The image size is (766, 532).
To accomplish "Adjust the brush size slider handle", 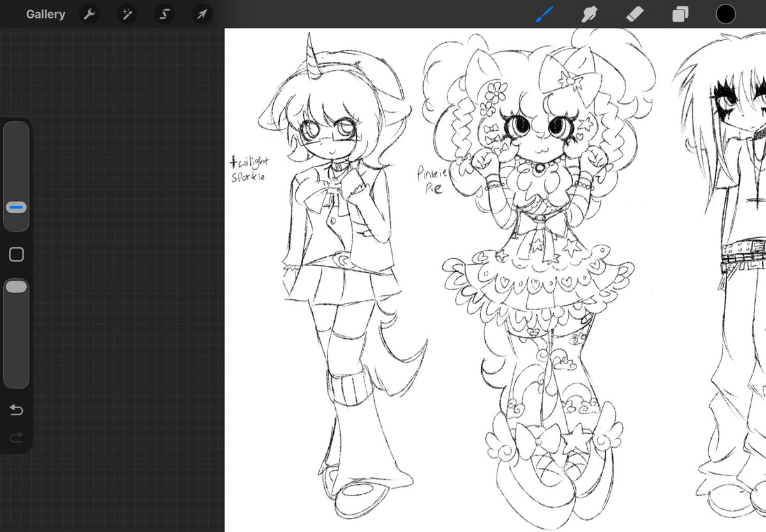I will (x=17, y=207).
